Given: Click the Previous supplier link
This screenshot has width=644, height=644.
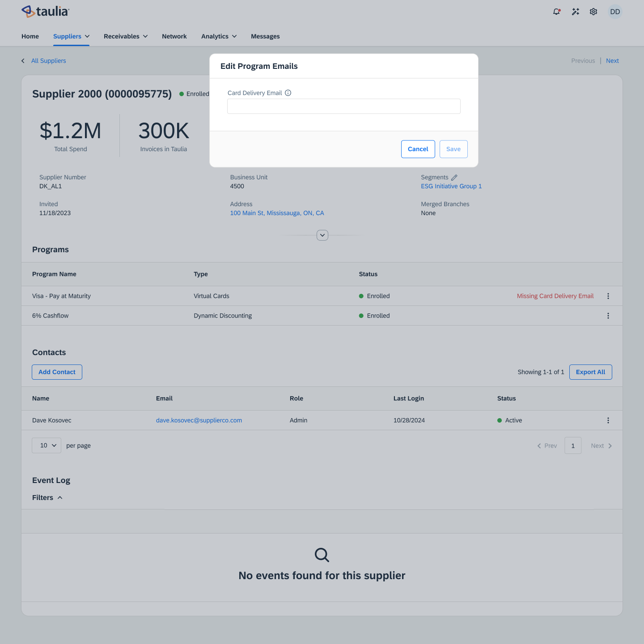Looking at the screenshot, I should [583, 61].
